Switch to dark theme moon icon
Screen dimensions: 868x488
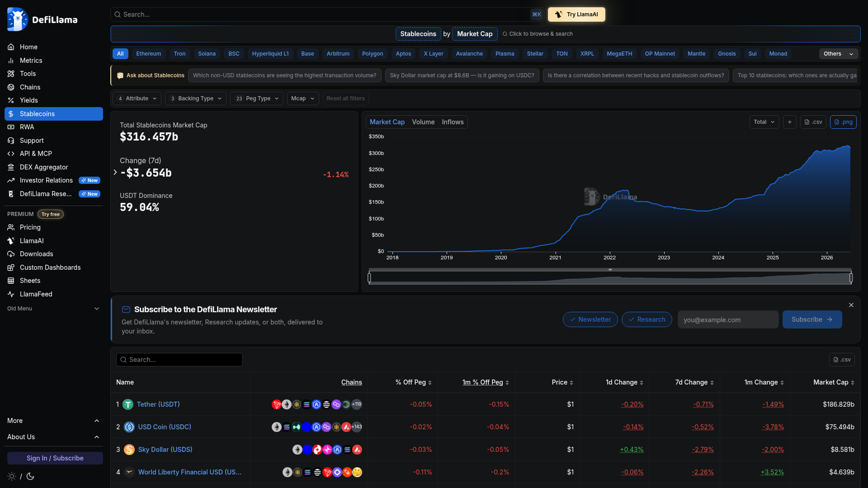point(30,476)
